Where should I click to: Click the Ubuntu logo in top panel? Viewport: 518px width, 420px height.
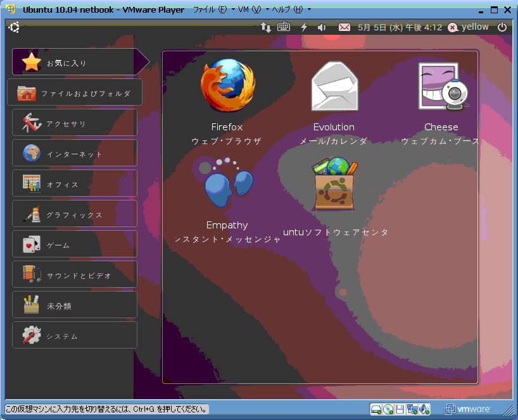point(14,27)
